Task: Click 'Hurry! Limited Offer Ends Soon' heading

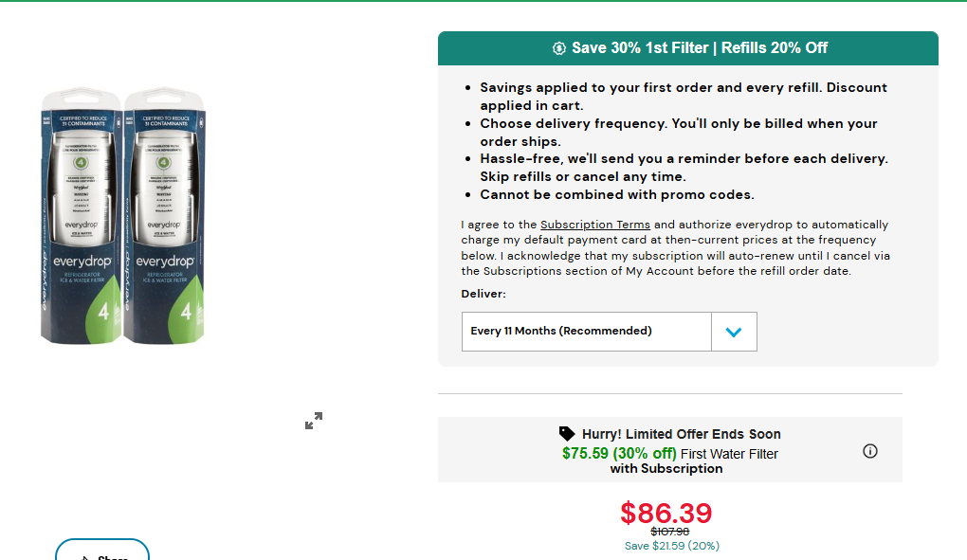Action: click(681, 434)
